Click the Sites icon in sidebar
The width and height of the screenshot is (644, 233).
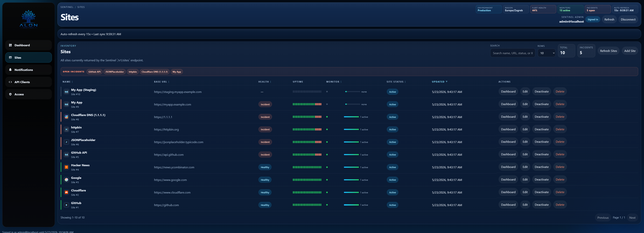tap(10, 57)
